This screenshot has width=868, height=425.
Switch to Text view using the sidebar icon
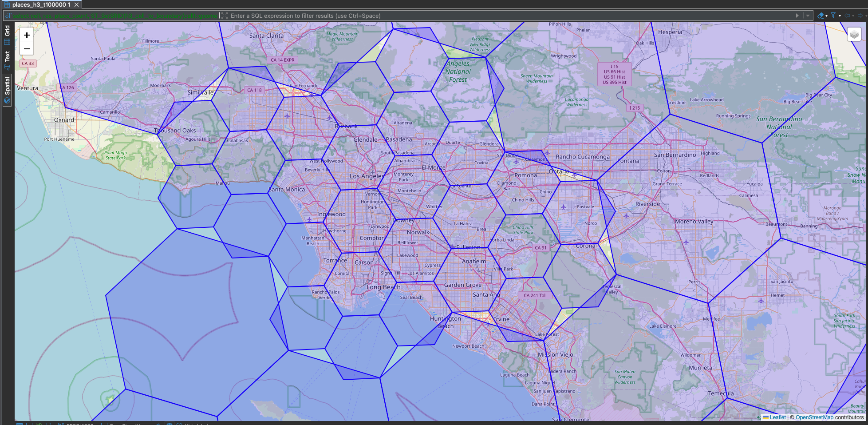[x=7, y=67]
